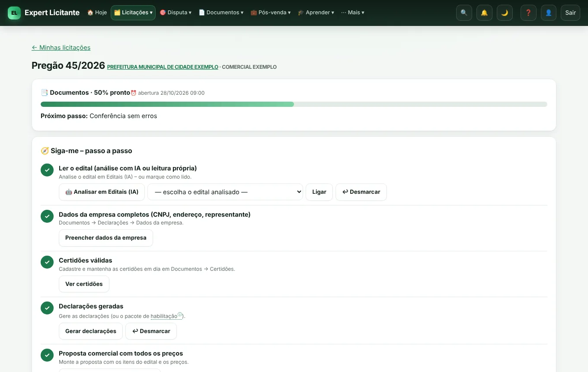Click the Pregão 45/2026 heading

(x=68, y=66)
